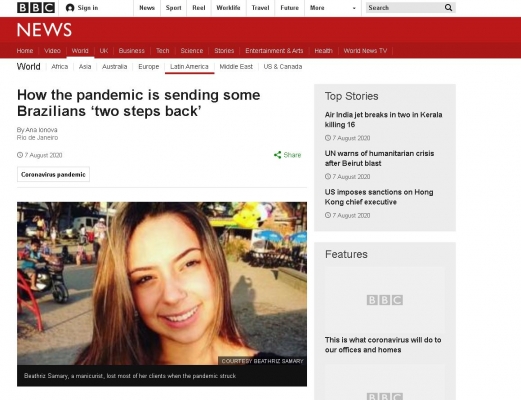The height and width of the screenshot is (400, 521).
Task: Click inside the Search input field
Action: coord(405,8)
